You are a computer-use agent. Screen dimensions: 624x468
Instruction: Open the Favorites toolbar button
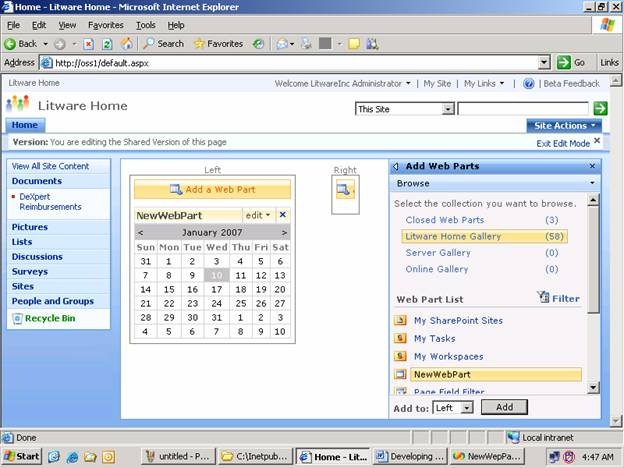pyautogui.click(x=218, y=44)
